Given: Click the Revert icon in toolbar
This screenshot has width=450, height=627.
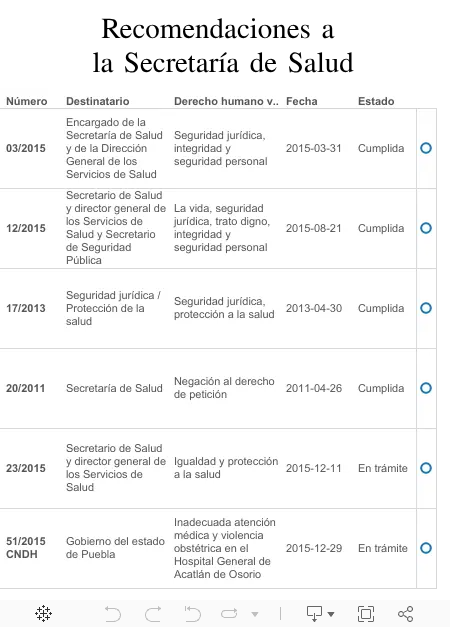Looking at the screenshot, I should tap(192, 613).
